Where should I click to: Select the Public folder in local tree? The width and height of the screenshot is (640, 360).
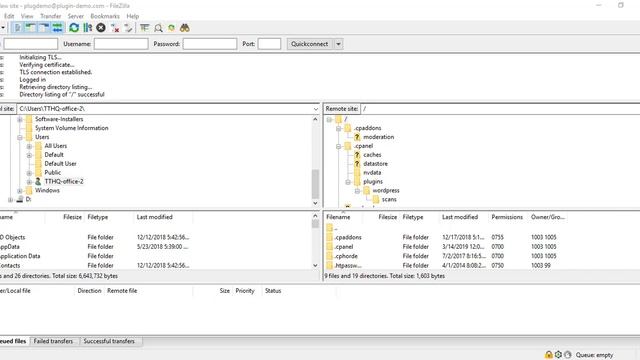click(x=53, y=173)
